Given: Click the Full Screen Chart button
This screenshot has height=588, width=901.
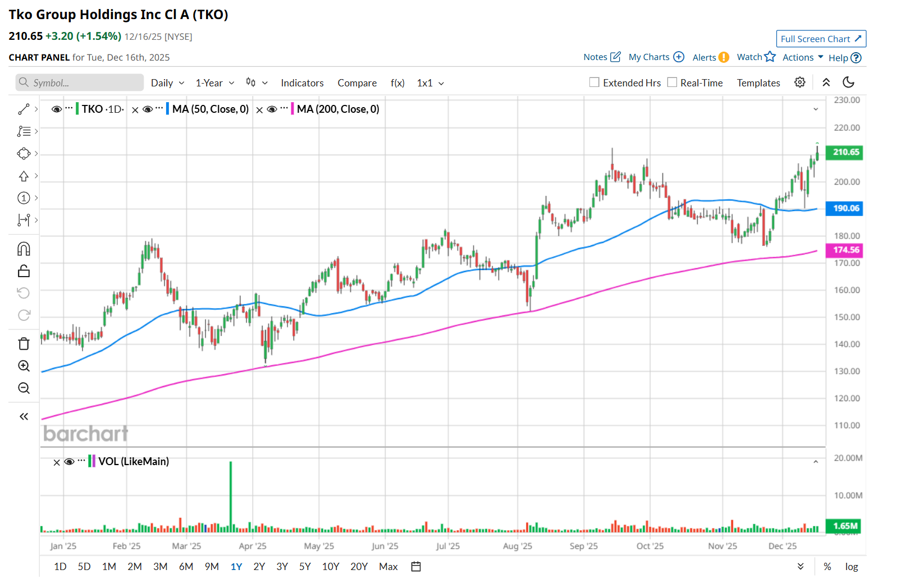Looking at the screenshot, I should 821,39.
